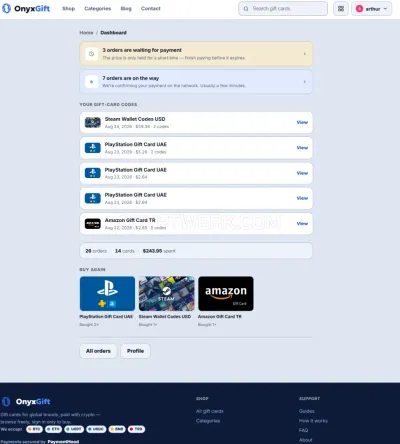Viewport: 400px width, 444px height.
Task: Click the magnifier icon in search box
Action: (x=246, y=9)
